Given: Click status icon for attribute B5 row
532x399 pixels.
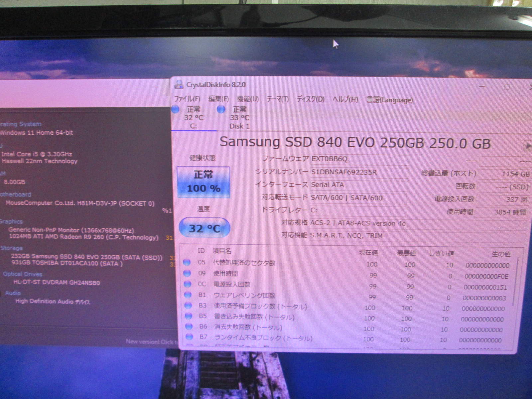Looking at the screenshot, I should (189, 316).
